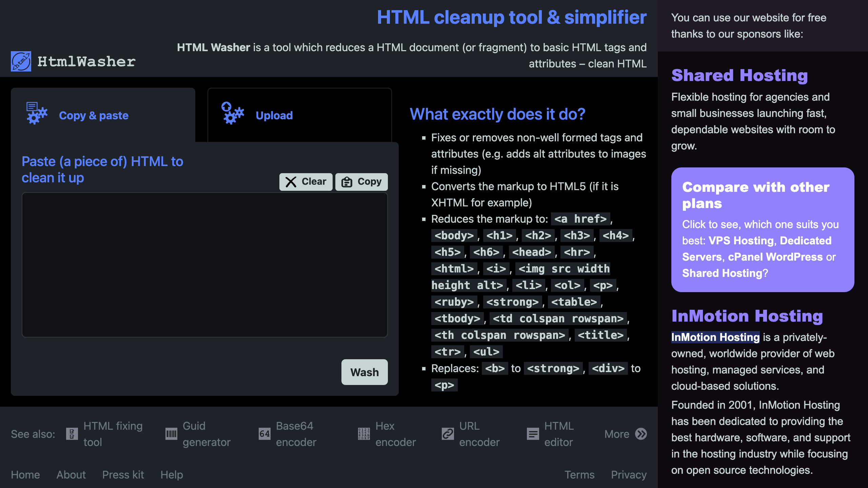
Task: Click the Base64 encoder icon
Action: click(x=264, y=434)
